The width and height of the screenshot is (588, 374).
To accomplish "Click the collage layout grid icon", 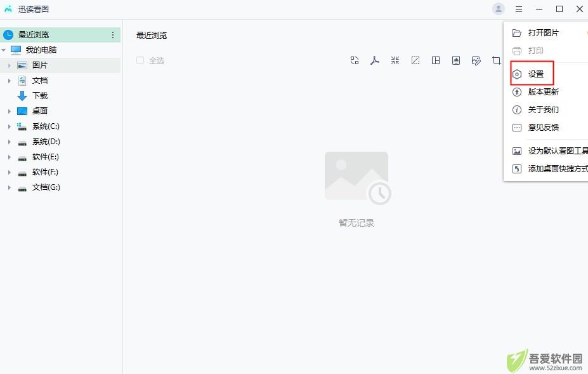I will (x=435, y=60).
